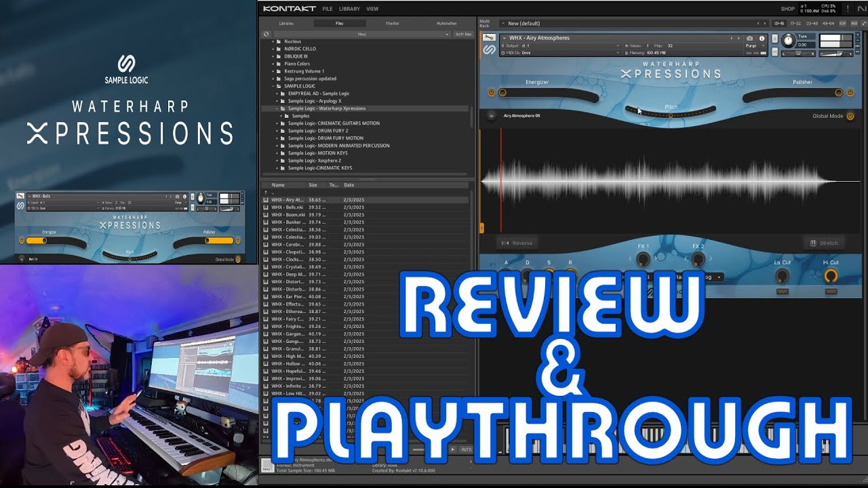This screenshot has height=488, width=868.
Task: Toggle the Polisher power button
Action: click(850, 92)
